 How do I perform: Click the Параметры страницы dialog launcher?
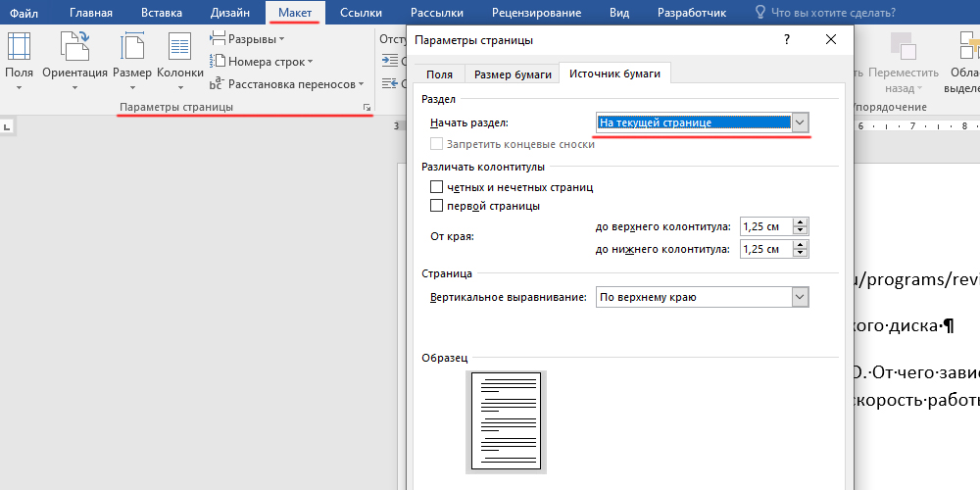click(367, 107)
